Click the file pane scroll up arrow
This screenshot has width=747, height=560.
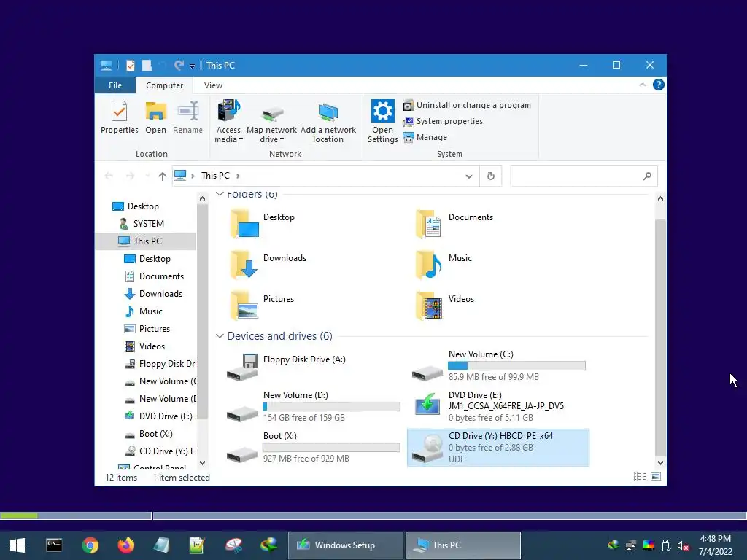tap(660, 198)
